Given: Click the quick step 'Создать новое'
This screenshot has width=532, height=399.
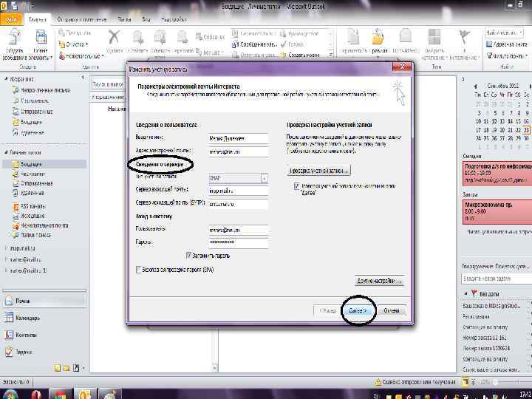Looking at the screenshot, I should 301,55.
